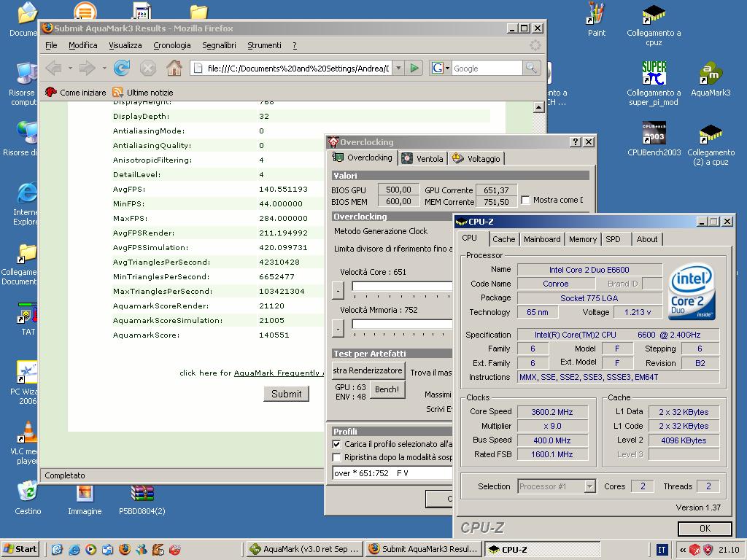Toggle Ripristina dopo la modalità checkbox
The height and width of the screenshot is (560, 747).
coord(337,457)
